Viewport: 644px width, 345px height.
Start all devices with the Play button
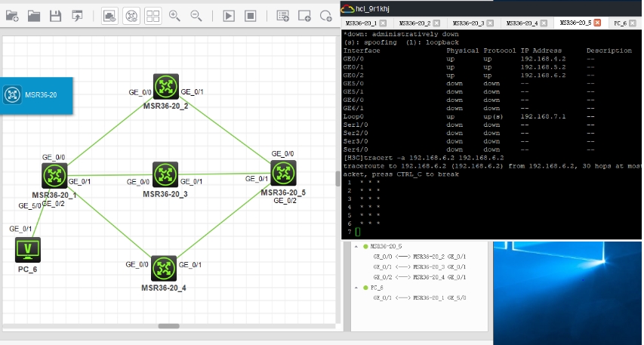point(229,15)
